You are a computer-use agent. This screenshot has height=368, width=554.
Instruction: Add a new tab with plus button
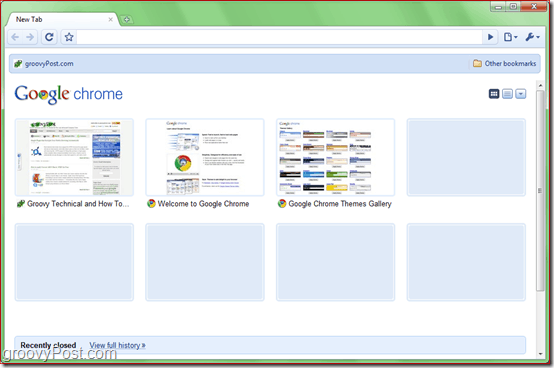click(x=126, y=19)
